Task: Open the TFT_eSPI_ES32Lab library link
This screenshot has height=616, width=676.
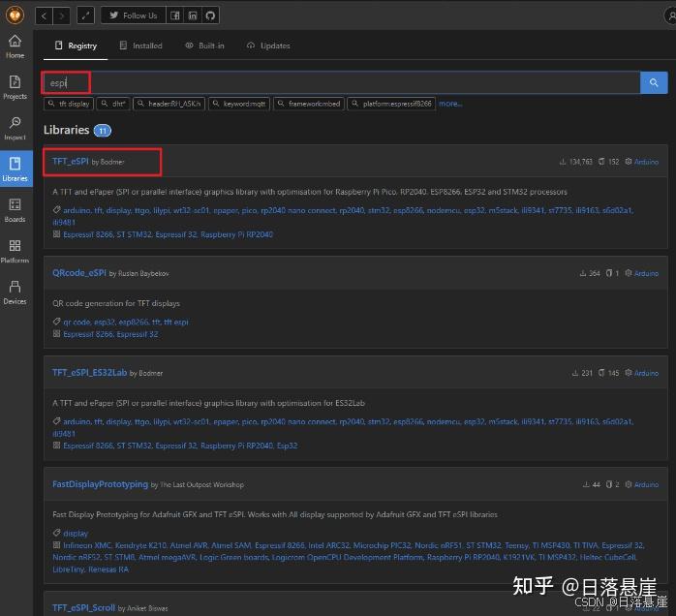Action: click(x=90, y=373)
